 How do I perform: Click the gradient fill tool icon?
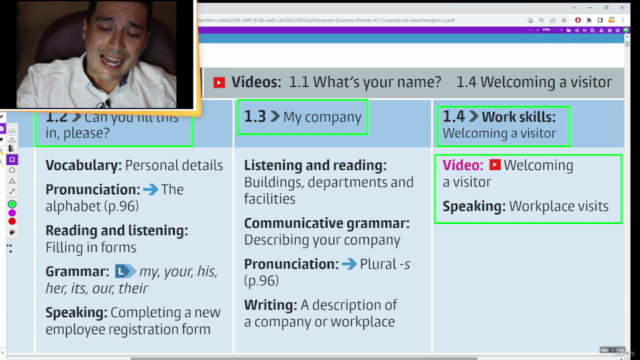(11, 148)
